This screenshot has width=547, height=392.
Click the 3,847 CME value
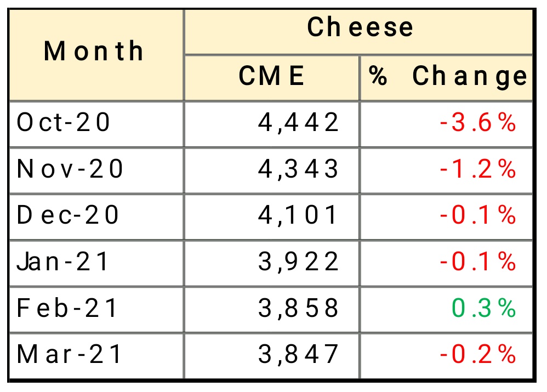(x=299, y=355)
